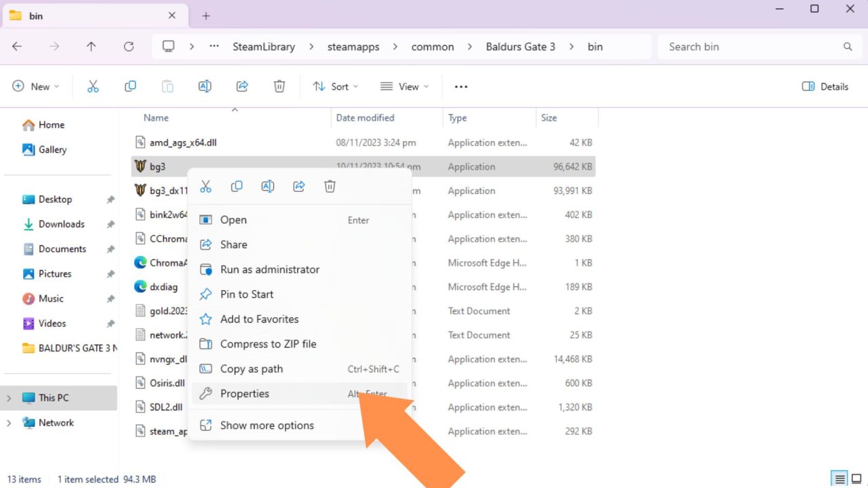
Task: Open Properties from the context menu
Action: click(300, 394)
